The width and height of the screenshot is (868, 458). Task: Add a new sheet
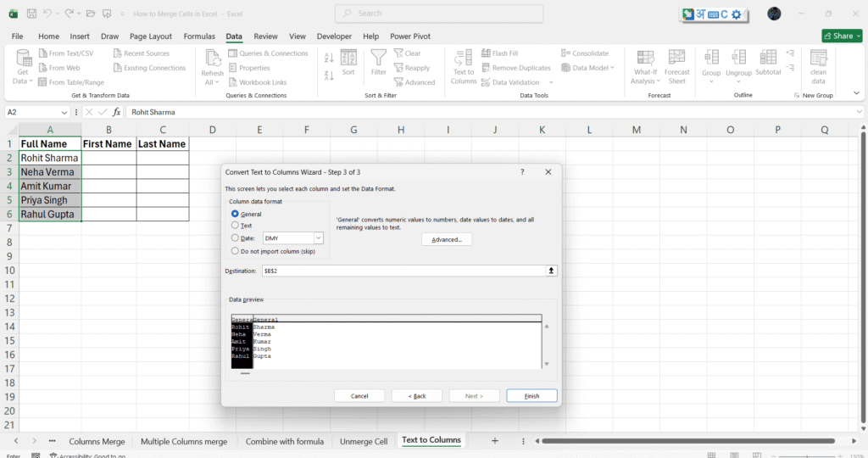click(x=495, y=441)
